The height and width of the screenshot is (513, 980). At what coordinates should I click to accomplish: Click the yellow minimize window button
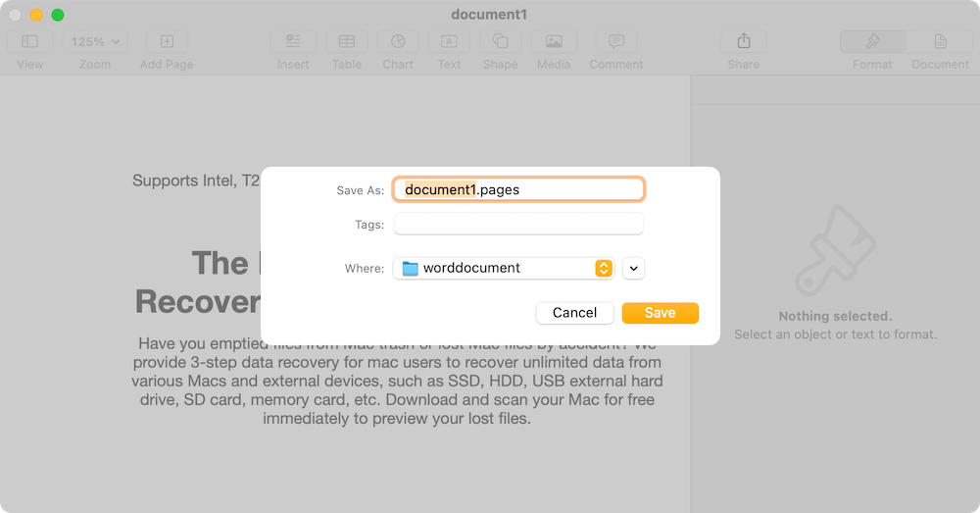coord(36,15)
